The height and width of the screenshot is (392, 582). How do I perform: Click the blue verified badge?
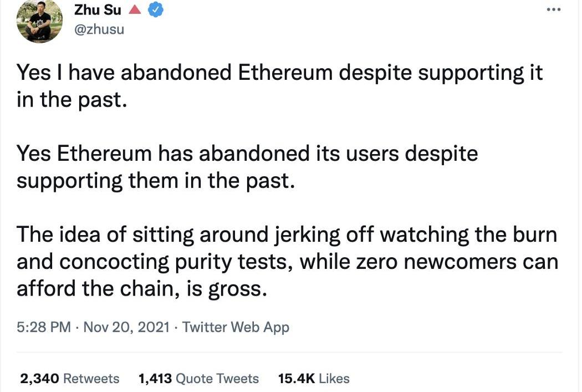(156, 9)
